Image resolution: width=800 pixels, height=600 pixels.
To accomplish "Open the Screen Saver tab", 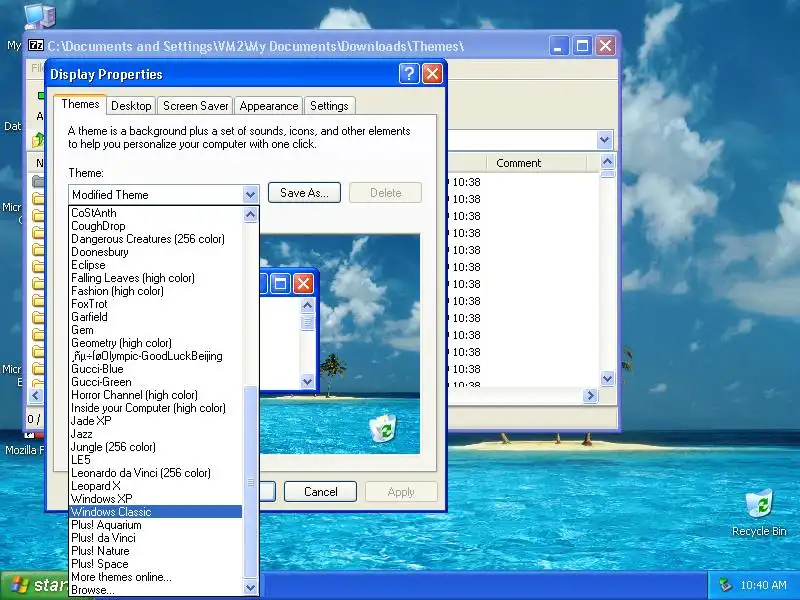I will tap(195, 106).
